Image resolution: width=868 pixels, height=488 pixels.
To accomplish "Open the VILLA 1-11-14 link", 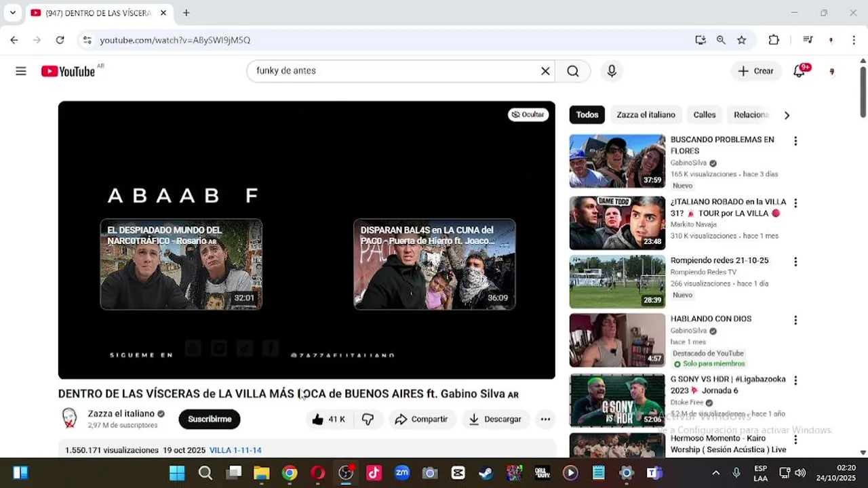I will 235,450.
